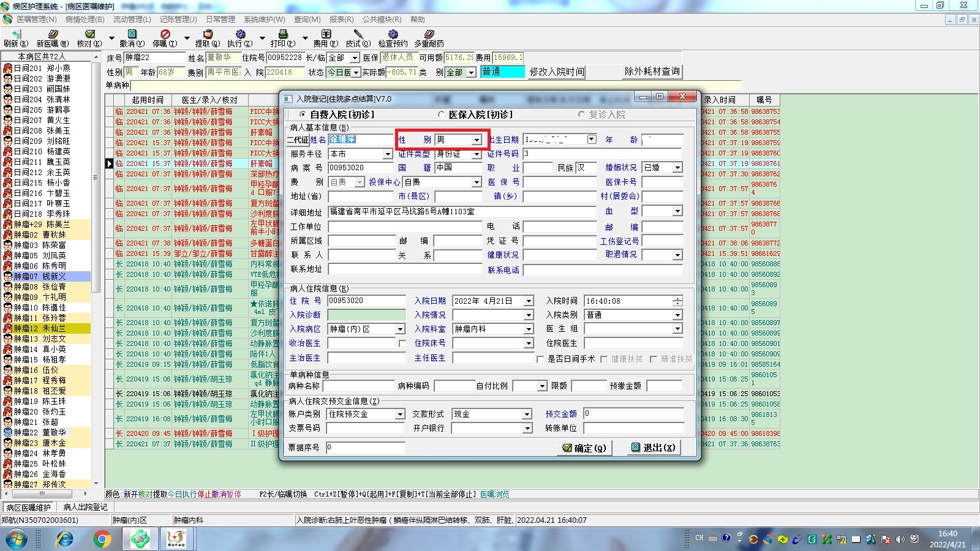This screenshot has height=551, width=980.
Task: Tick the 精准扶贫 checkbox
Action: click(654, 359)
